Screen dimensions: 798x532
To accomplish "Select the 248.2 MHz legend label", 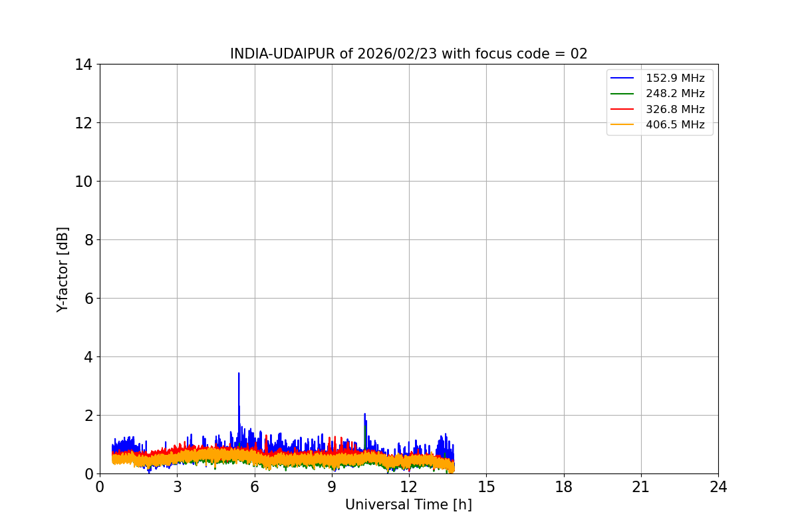I will point(675,94).
